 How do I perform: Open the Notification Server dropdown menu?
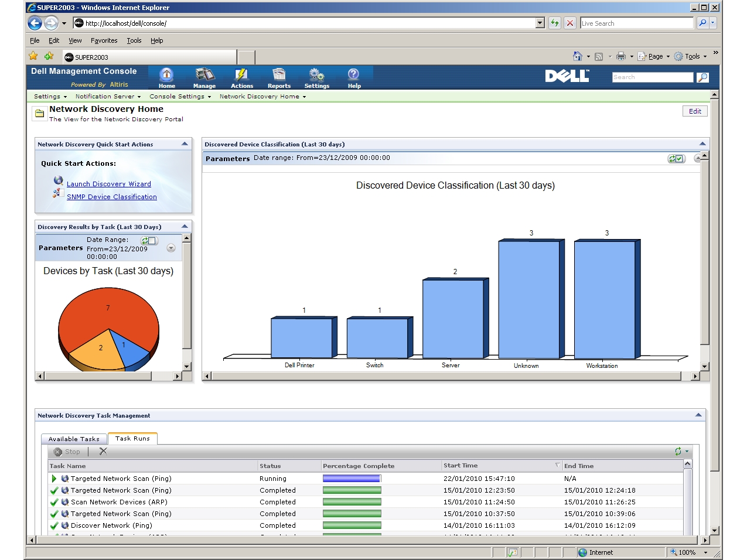(x=108, y=97)
